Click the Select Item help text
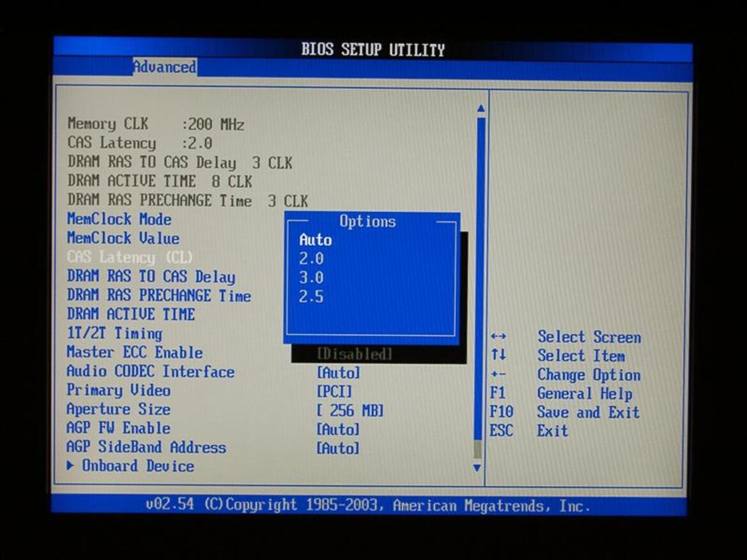Viewport: 747px width, 560px height. click(581, 356)
